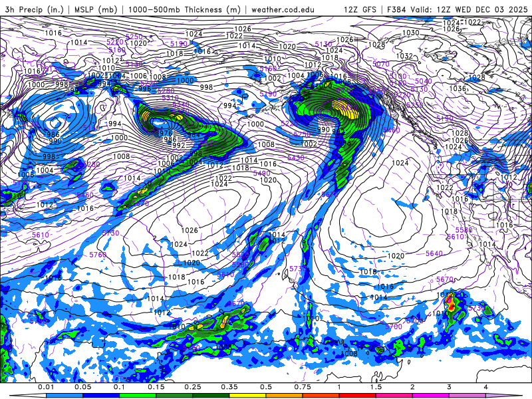Click the purple '5040' thickness label
The height and width of the screenshot is (399, 532).
pos(424,81)
